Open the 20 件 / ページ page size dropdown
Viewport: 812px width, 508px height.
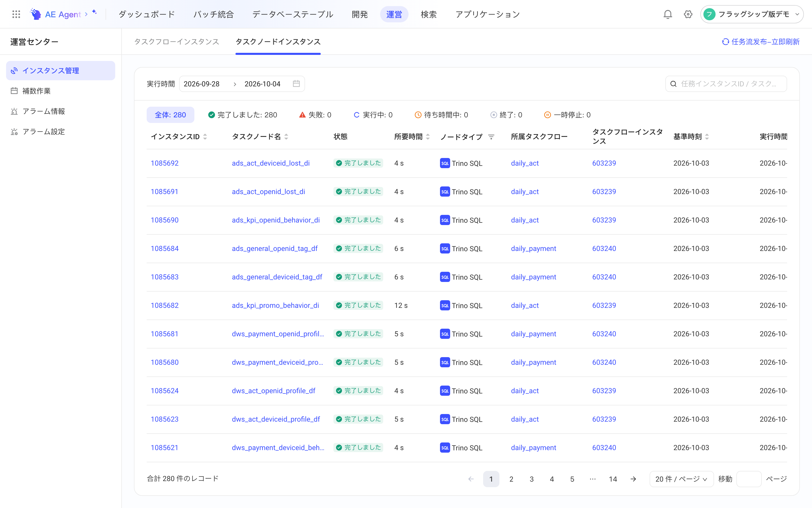point(682,479)
